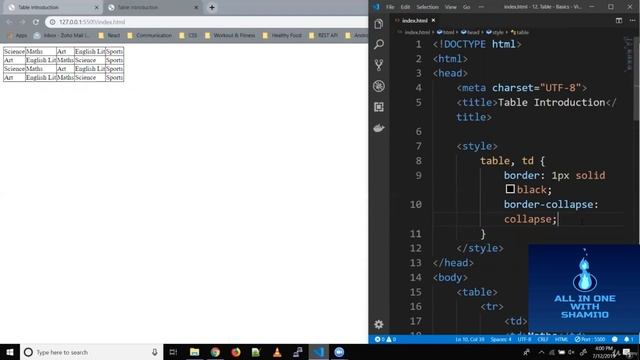Open VLC media player from the taskbar
Screen dimensions: 640x360
(x=277, y=352)
